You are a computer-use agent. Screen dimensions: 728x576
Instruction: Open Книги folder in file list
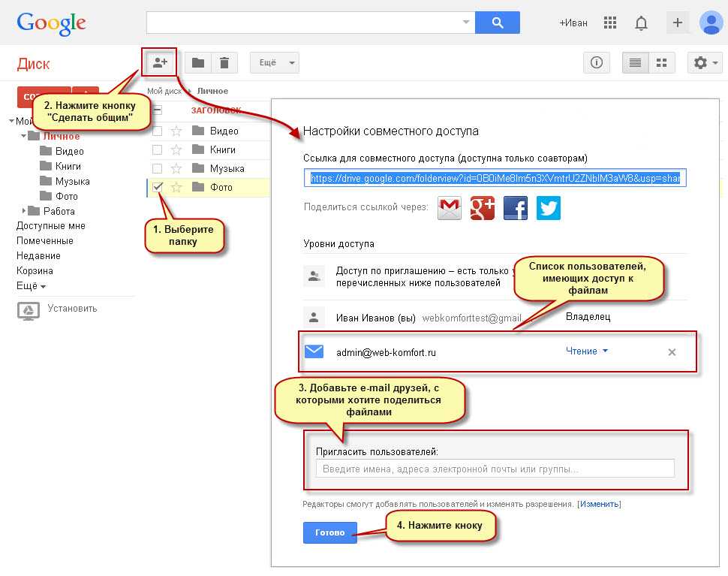coord(222,149)
